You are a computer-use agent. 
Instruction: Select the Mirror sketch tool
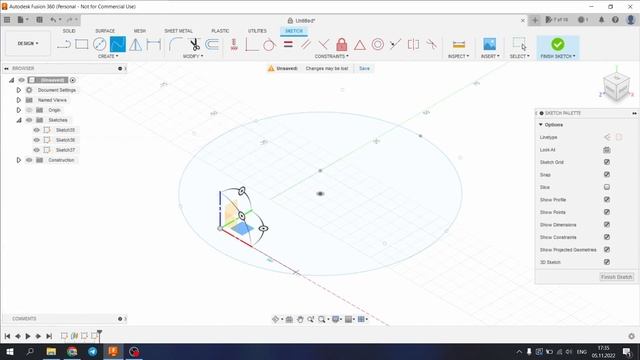coord(136,44)
